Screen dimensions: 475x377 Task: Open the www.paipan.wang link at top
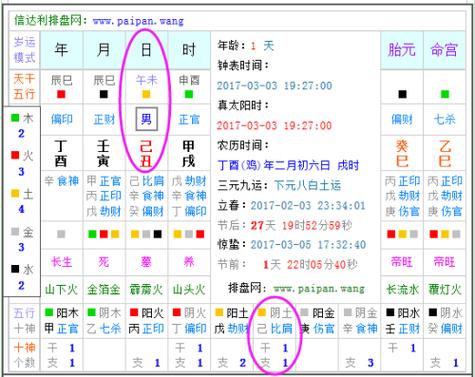tap(138, 21)
